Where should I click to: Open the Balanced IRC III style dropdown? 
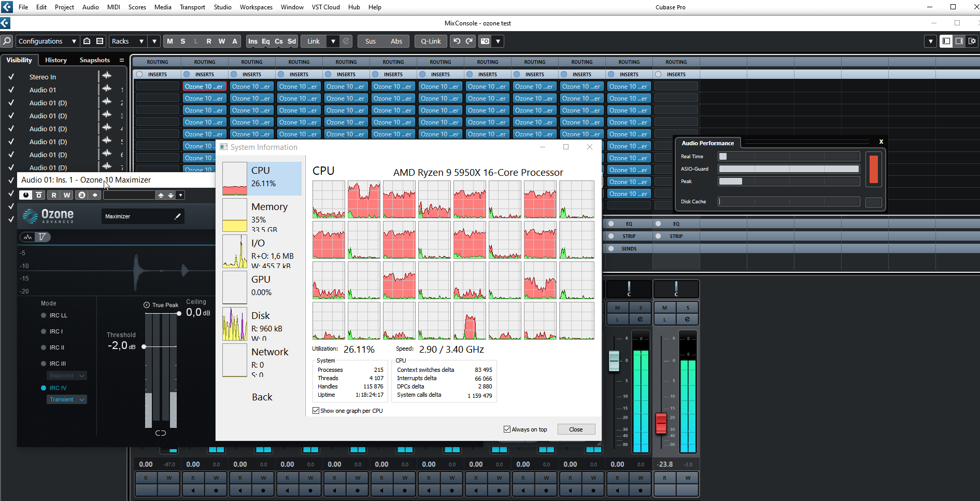point(66,375)
